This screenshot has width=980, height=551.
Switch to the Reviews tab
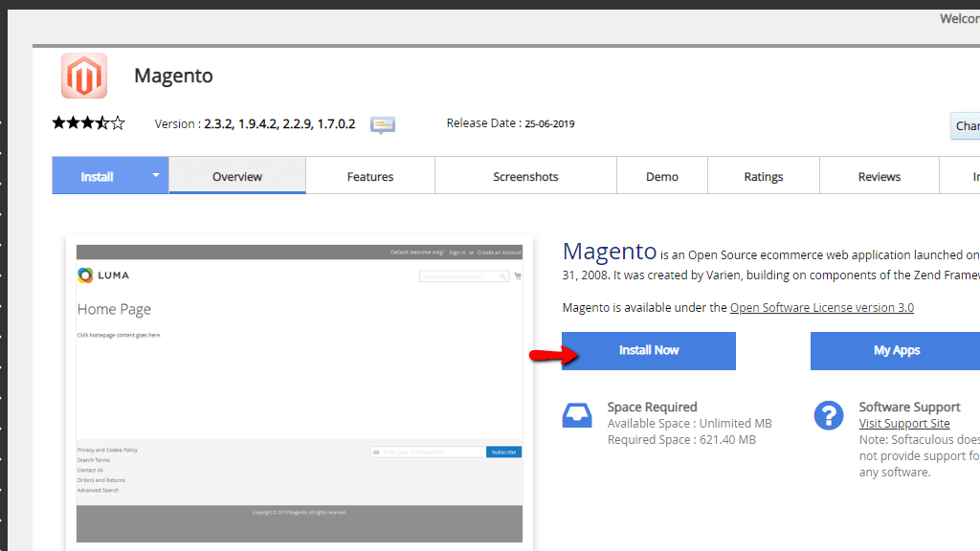880,177
